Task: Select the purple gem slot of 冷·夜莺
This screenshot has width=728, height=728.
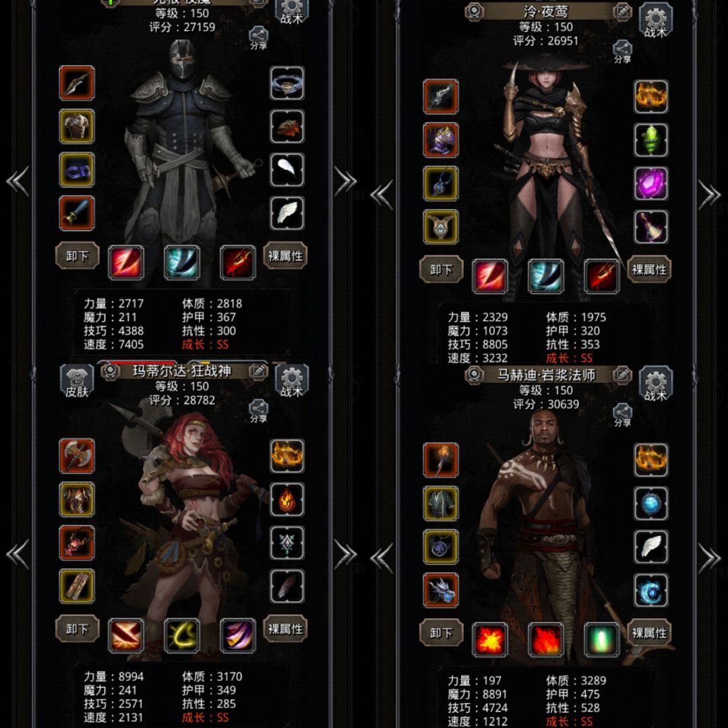Action: 651,183
